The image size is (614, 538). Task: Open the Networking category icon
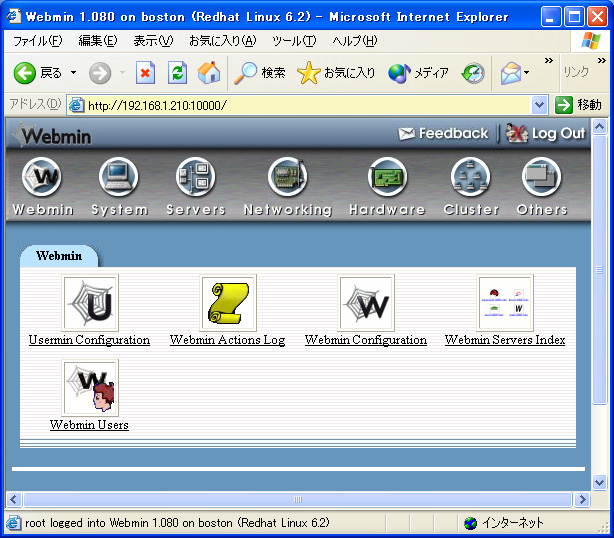(x=287, y=177)
